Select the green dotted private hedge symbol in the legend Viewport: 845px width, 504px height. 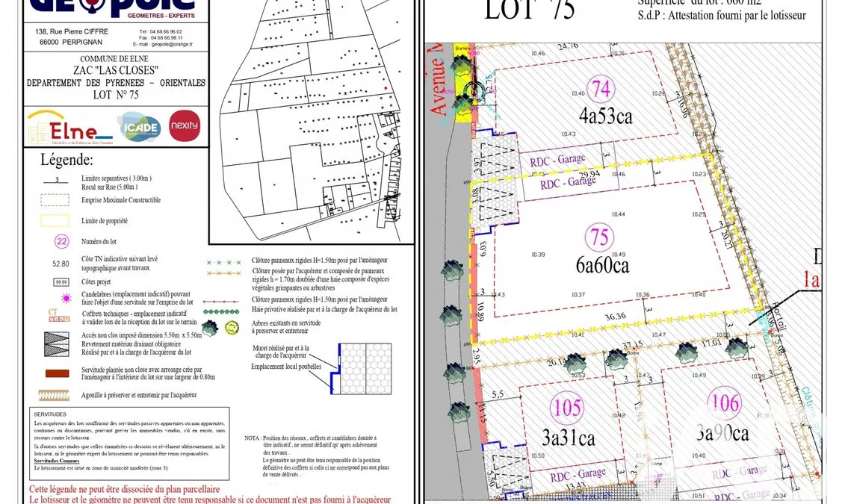tap(221, 311)
